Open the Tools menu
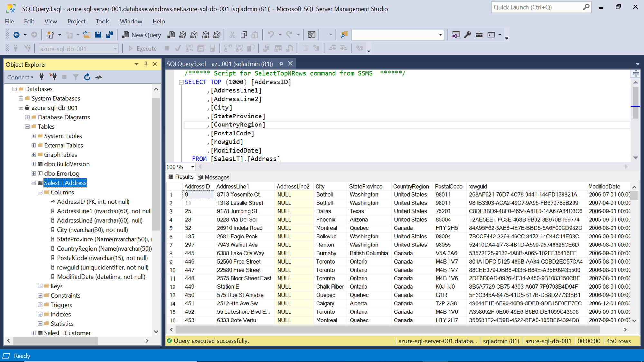Image resolution: width=644 pixels, height=362 pixels. coord(102,21)
